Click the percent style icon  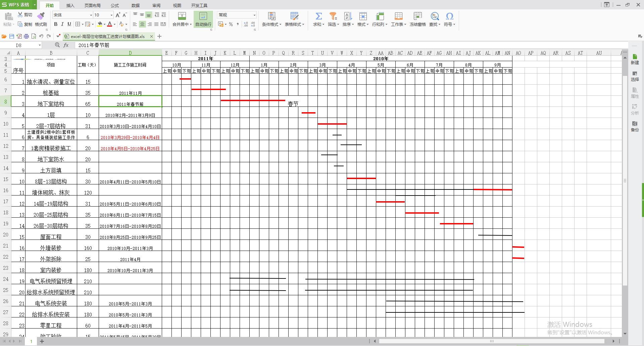(x=231, y=24)
